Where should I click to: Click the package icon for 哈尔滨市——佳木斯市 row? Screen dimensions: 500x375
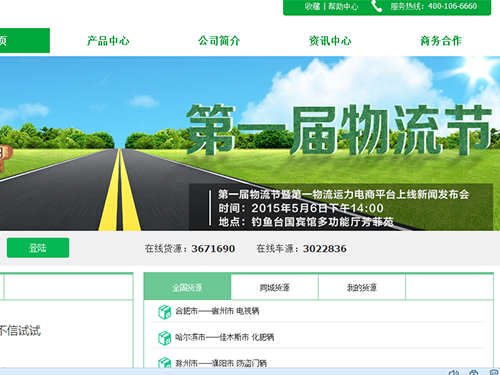[165, 338]
